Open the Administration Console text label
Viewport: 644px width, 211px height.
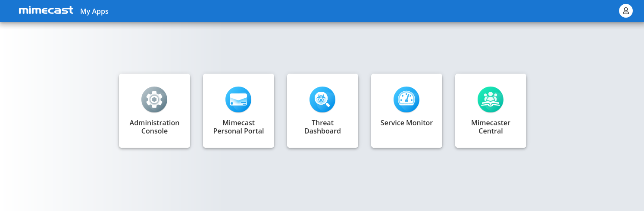tap(154, 127)
